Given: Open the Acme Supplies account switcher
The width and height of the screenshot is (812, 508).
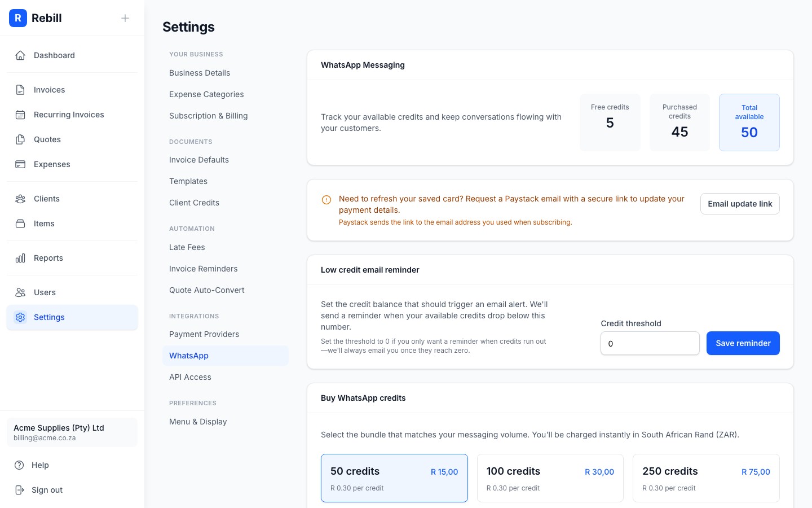Looking at the screenshot, I should point(72,432).
